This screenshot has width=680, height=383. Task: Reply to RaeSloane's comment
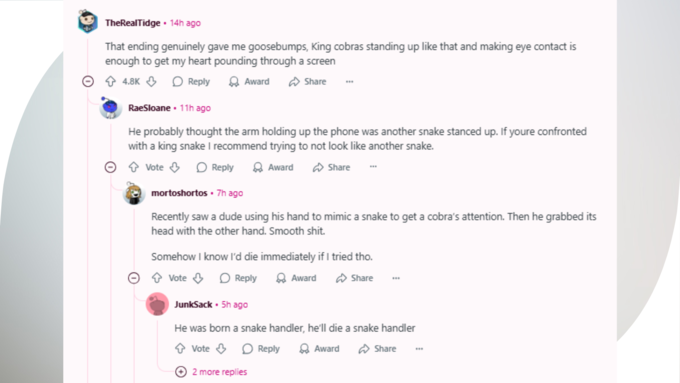pos(215,167)
